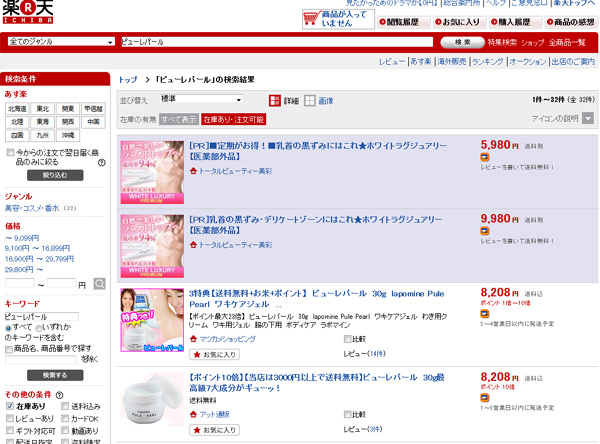Enable カードOK checkbox
Screen dimensions: 600x444
(65, 418)
